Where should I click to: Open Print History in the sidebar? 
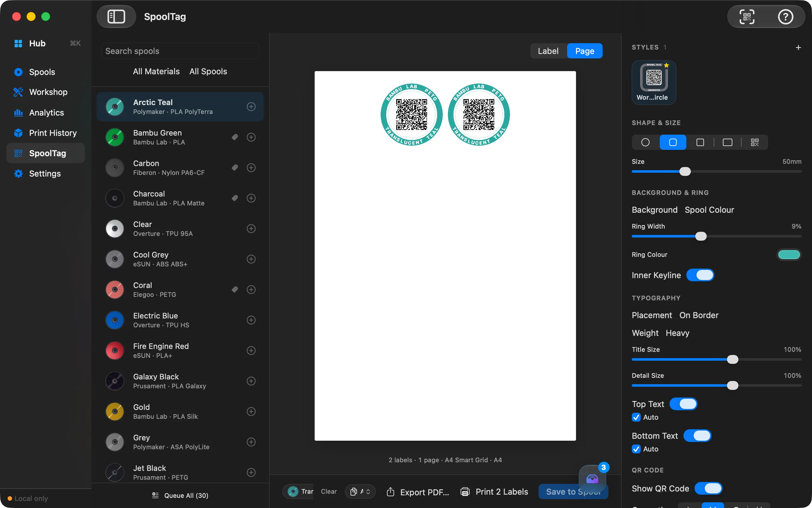46,133
